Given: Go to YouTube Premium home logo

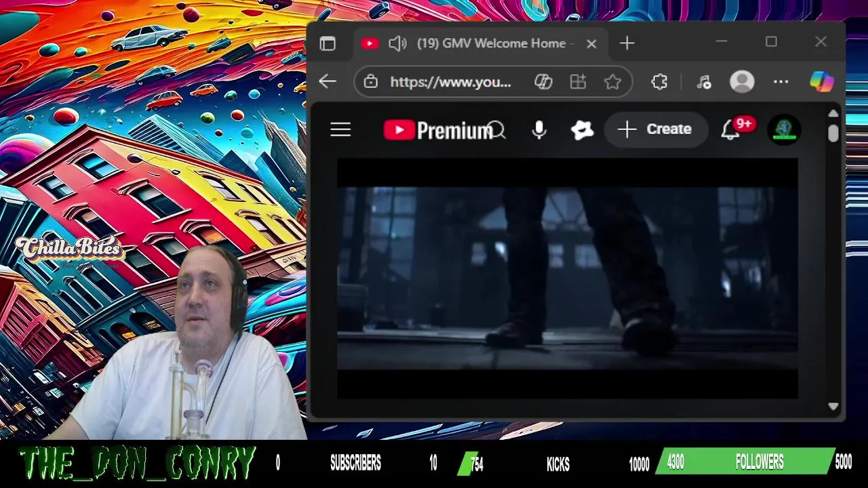Looking at the screenshot, I should coord(437,129).
